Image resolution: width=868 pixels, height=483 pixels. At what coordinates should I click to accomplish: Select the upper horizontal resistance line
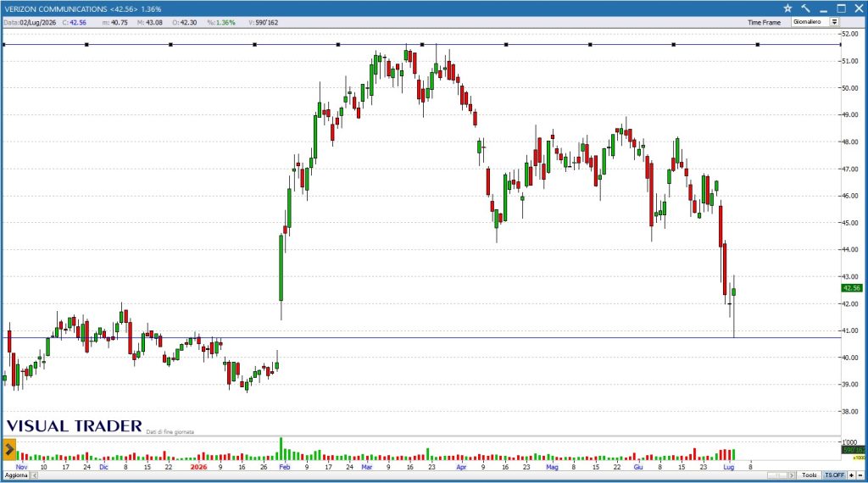pyautogui.click(x=422, y=44)
